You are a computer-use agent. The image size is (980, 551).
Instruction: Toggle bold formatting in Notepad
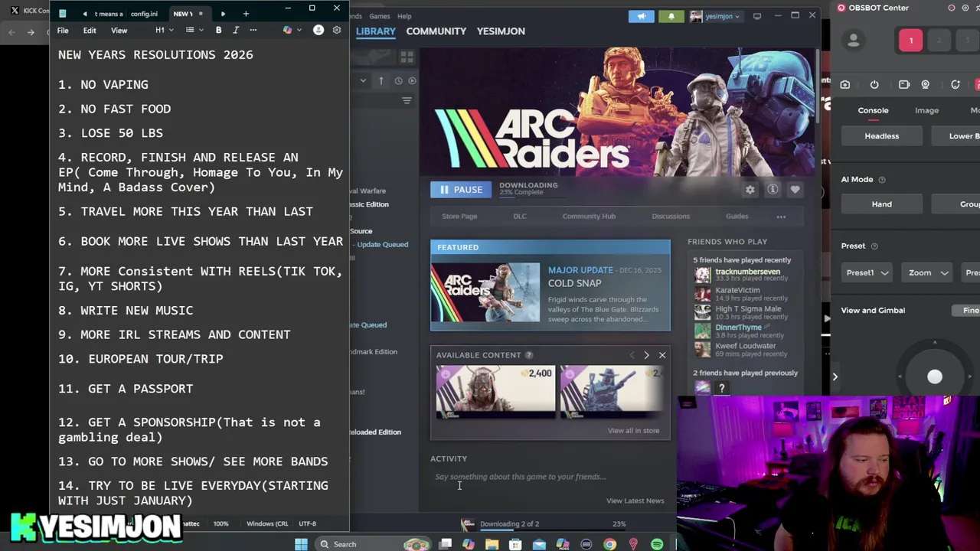pos(218,30)
